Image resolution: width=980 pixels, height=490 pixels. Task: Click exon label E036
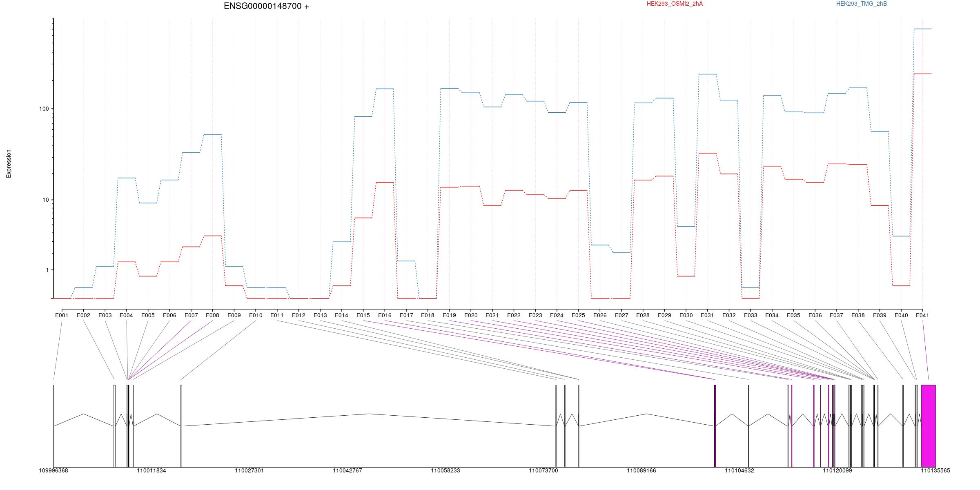815,315
